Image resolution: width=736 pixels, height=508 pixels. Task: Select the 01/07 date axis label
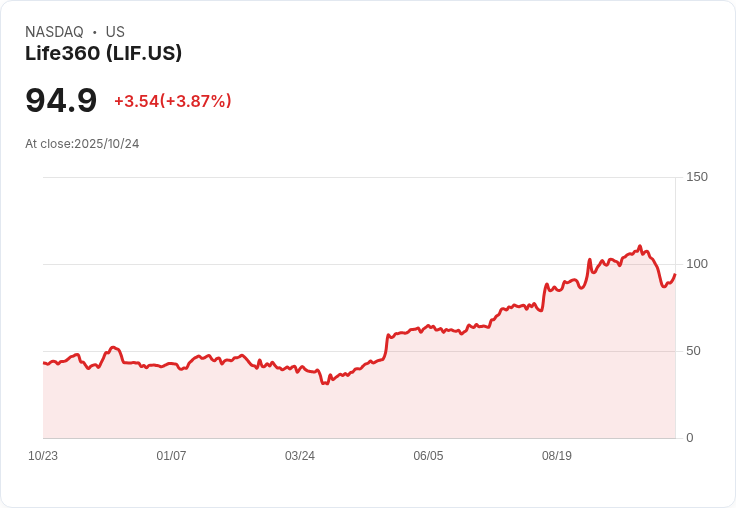(171, 456)
